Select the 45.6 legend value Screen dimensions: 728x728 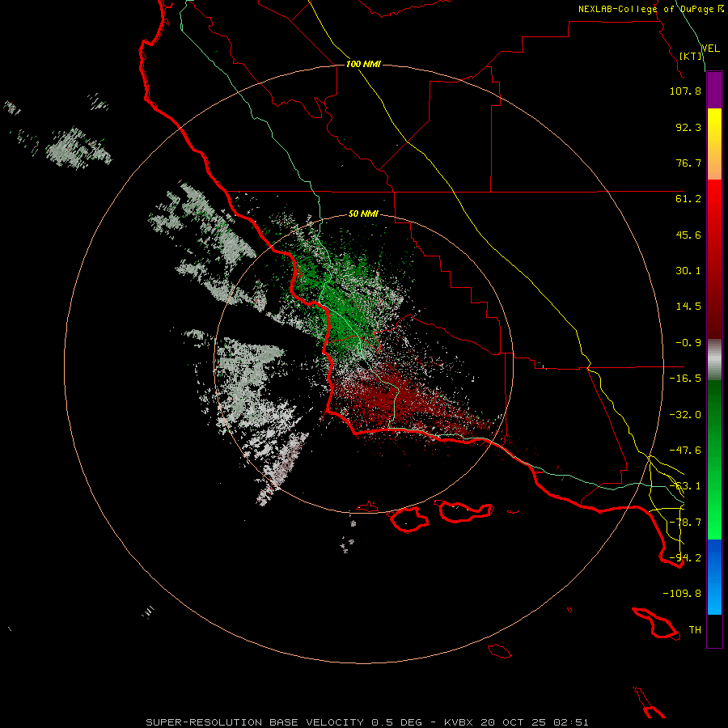688,235
